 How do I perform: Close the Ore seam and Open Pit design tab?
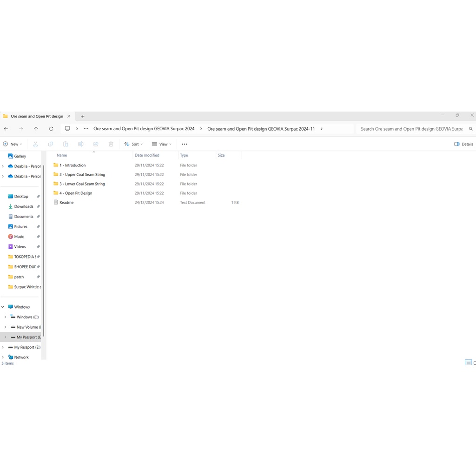(x=69, y=116)
